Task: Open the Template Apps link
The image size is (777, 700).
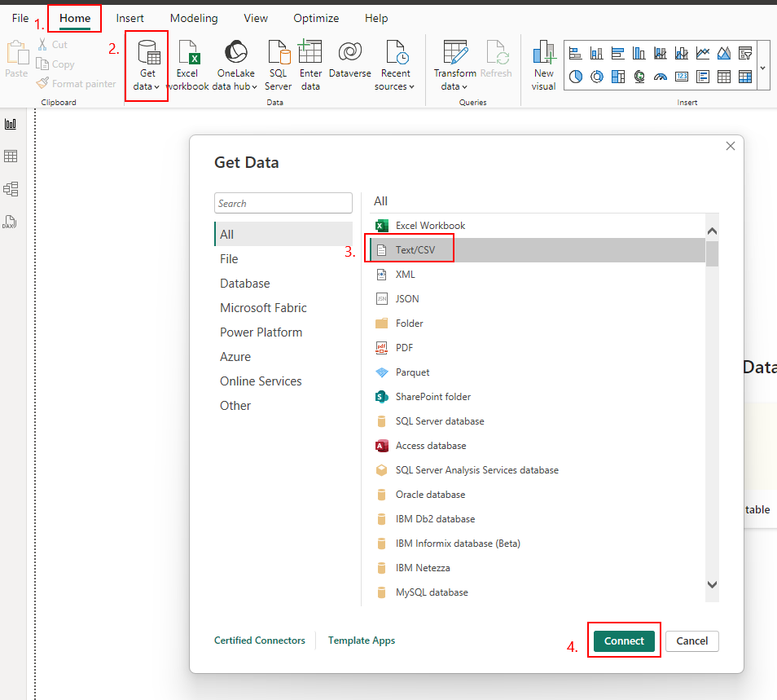Action: pyautogui.click(x=362, y=641)
